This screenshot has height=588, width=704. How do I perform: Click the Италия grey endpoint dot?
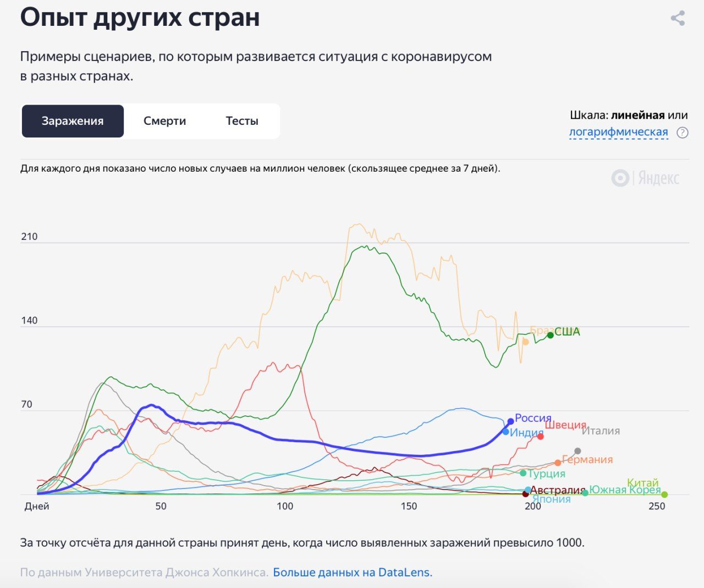coord(577,451)
